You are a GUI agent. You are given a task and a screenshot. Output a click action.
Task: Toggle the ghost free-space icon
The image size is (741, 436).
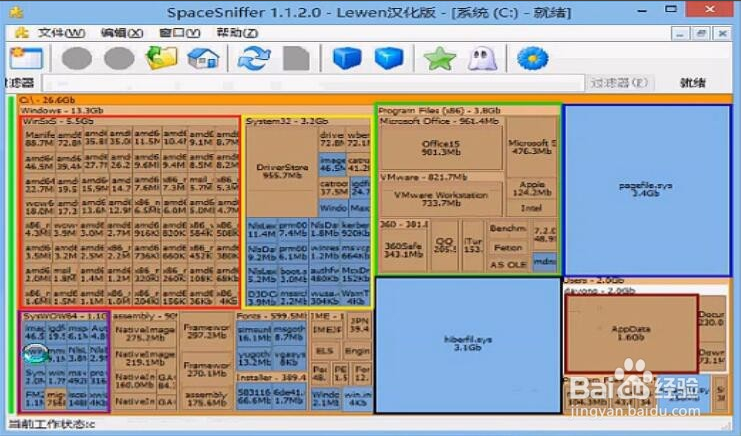[x=482, y=59]
